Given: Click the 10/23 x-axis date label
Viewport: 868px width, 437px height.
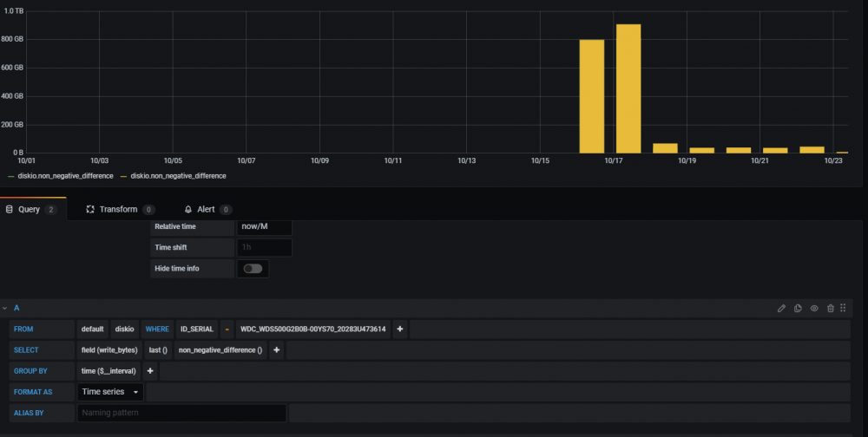Looking at the screenshot, I should 833,160.
